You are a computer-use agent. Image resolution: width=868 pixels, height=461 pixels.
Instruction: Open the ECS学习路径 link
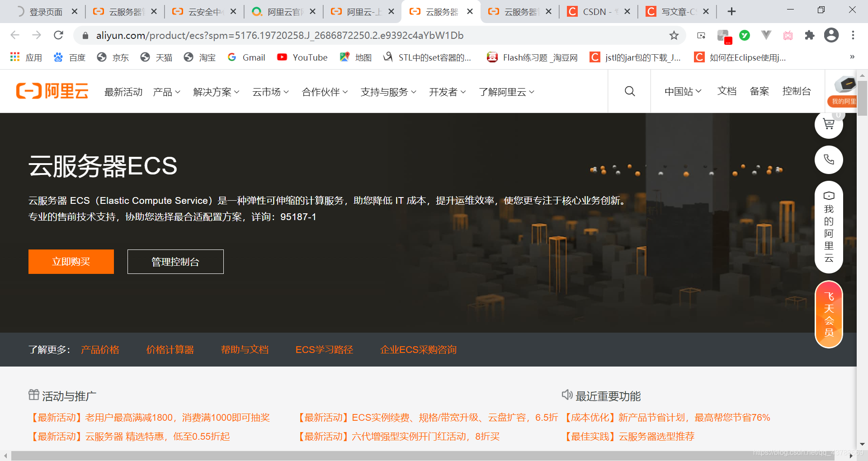pyautogui.click(x=324, y=349)
